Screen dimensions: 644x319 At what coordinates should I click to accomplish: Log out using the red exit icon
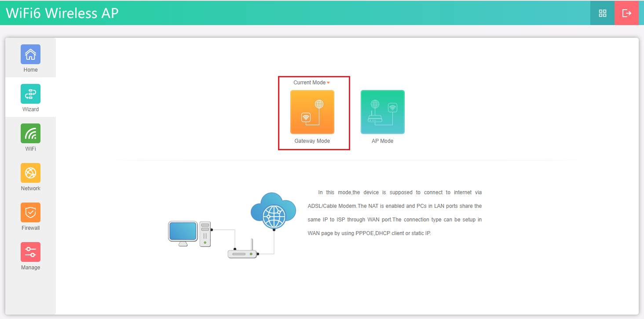(626, 13)
